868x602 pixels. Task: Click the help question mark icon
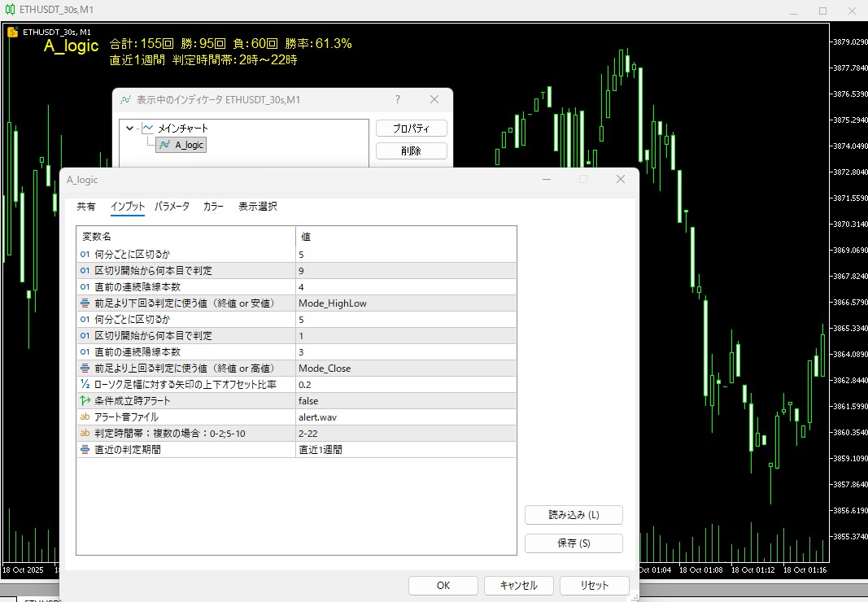click(398, 99)
